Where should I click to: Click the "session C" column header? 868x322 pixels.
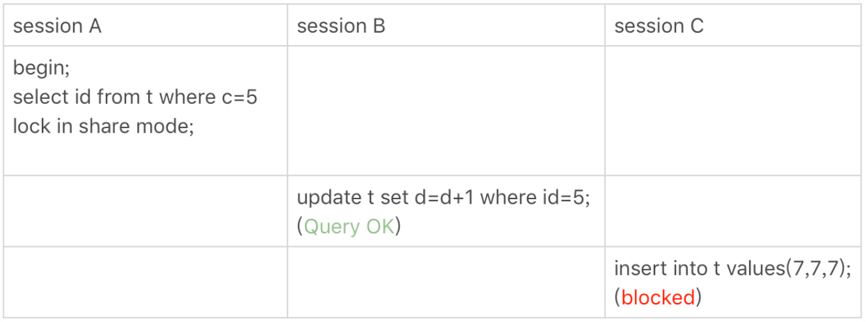pos(658,27)
